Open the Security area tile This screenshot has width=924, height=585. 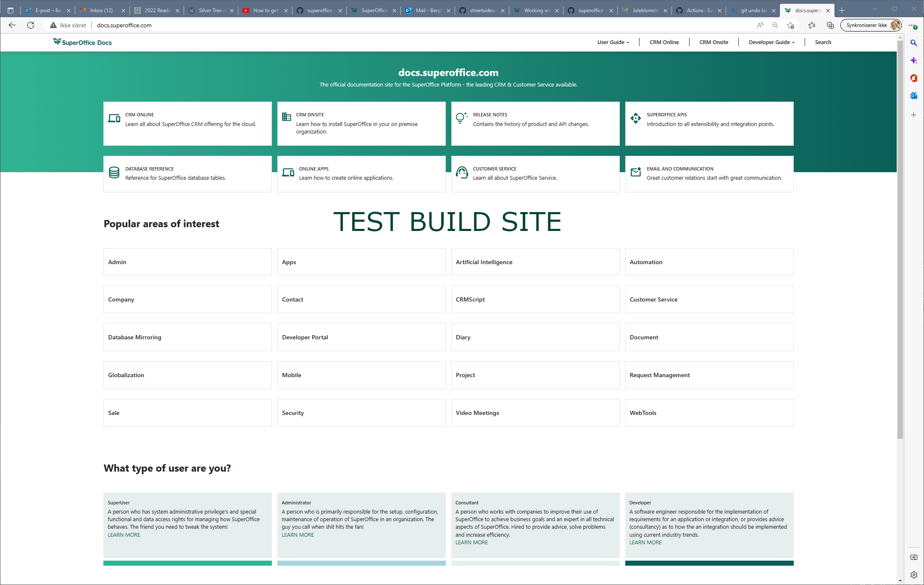[x=361, y=413]
